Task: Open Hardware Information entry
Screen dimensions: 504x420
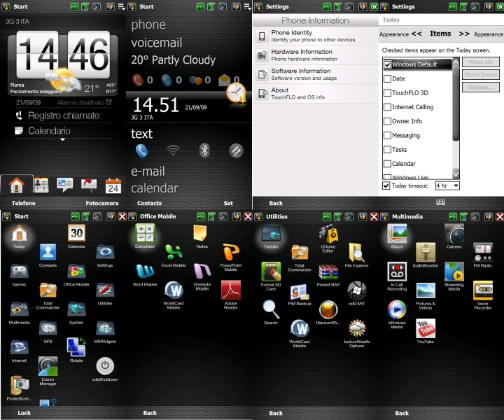Action: [x=316, y=55]
